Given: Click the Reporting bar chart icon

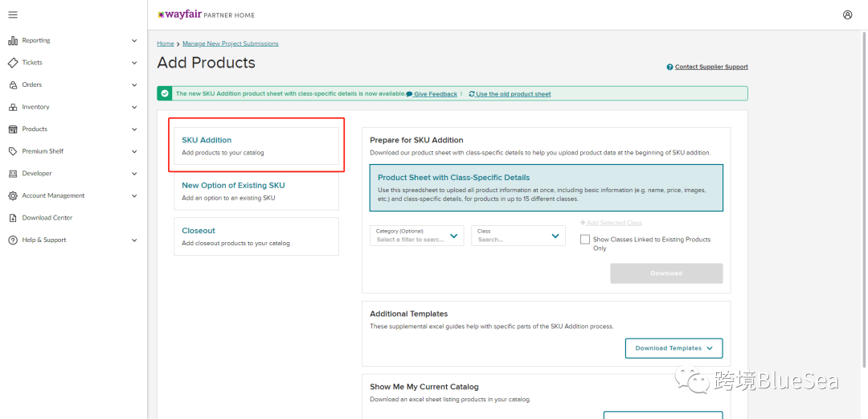Looking at the screenshot, I should 13,40.
